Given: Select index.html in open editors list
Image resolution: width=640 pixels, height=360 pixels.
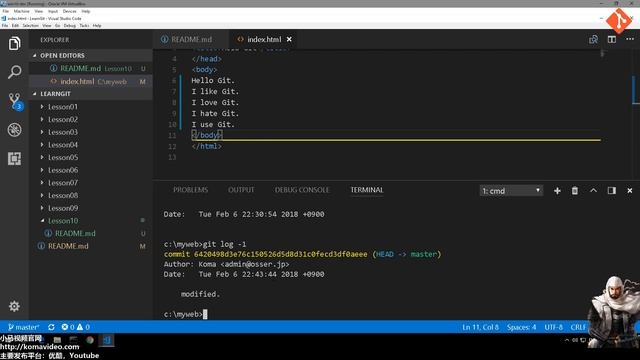Looking at the screenshot, I should coord(91,82).
